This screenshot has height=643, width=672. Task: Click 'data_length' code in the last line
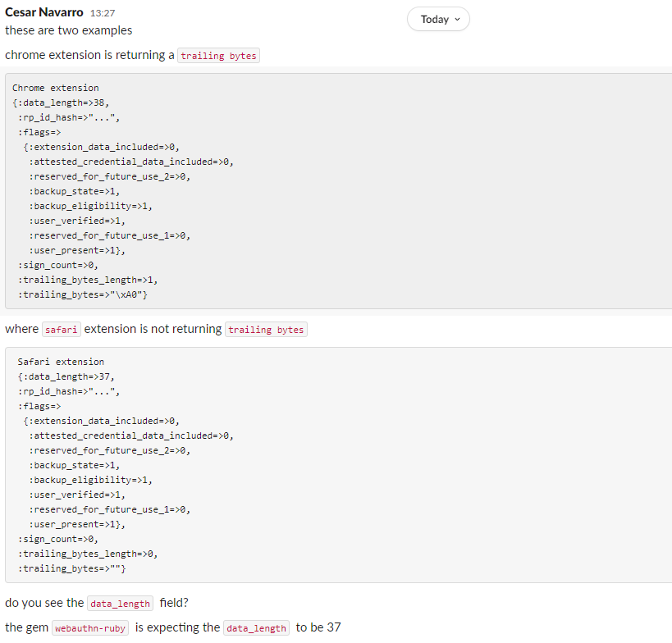coord(256,628)
